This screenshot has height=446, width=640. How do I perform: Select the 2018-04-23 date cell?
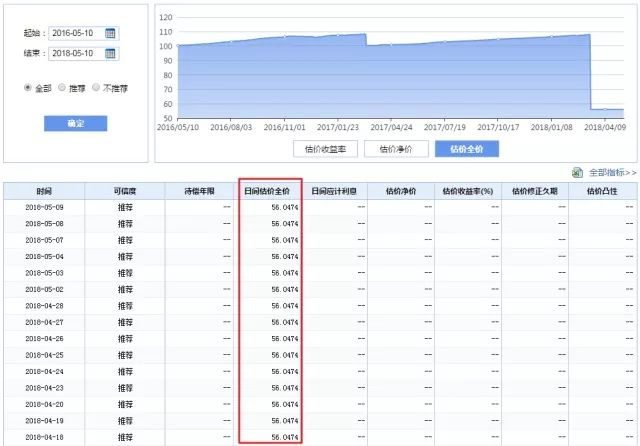pyautogui.click(x=44, y=388)
